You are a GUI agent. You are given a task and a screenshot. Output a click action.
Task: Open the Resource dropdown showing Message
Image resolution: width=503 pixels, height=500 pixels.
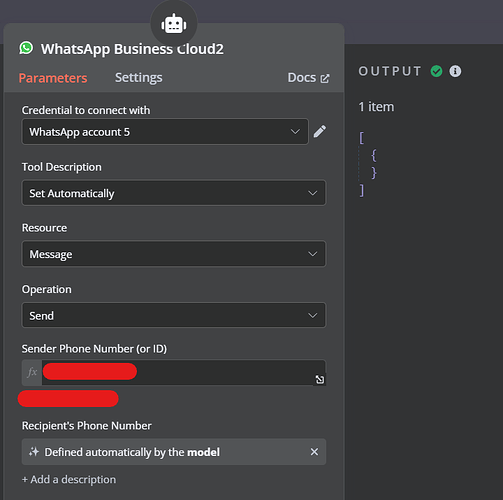174,254
